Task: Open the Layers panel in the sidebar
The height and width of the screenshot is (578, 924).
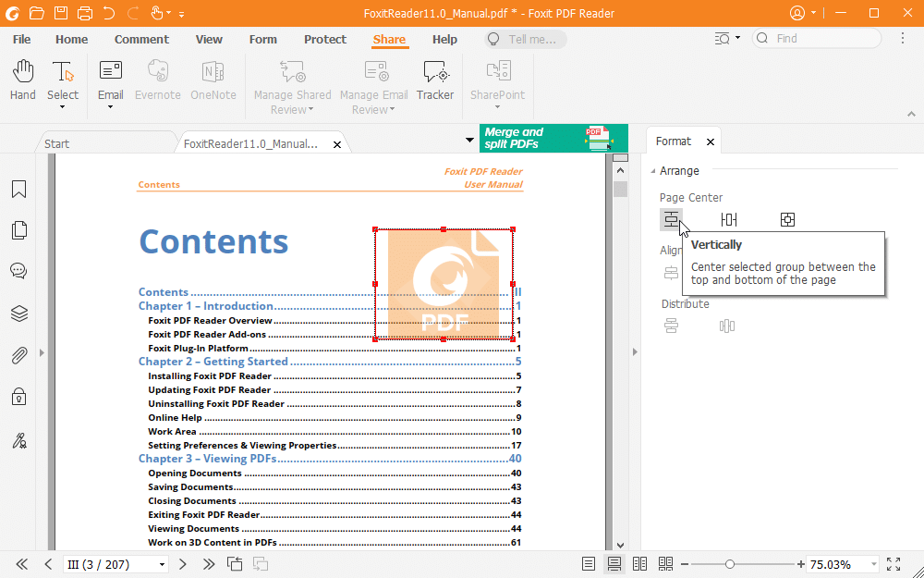Action: (x=18, y=314)
